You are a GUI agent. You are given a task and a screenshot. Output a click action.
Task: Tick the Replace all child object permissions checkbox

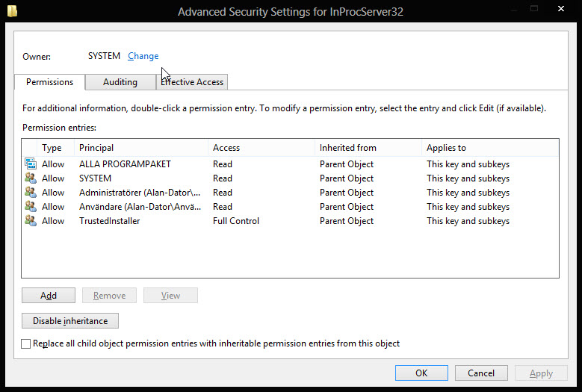tap(26, 343)
